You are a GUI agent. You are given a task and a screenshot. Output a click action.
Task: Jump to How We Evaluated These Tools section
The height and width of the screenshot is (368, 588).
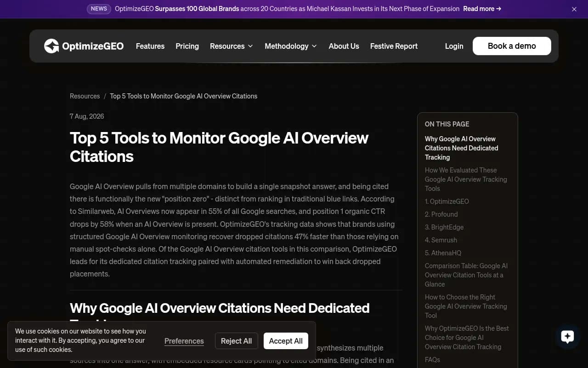466,179
